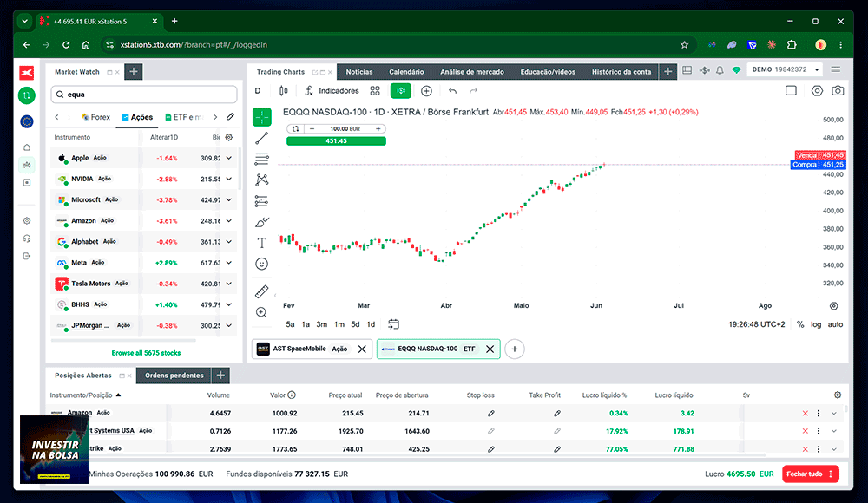
Task: Click the XTB logo in sidebar
Action: pos(27,73)
